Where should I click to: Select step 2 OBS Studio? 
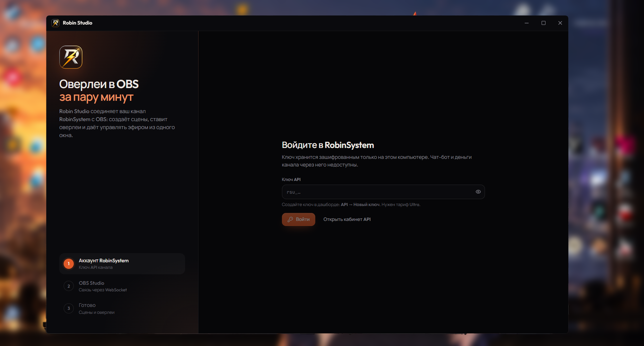122,286
